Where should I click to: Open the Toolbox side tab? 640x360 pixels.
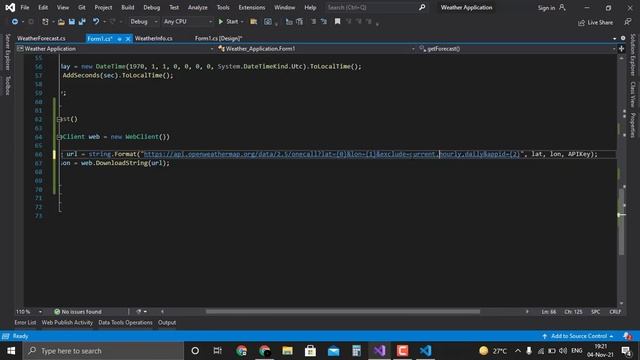click(7, 86)
